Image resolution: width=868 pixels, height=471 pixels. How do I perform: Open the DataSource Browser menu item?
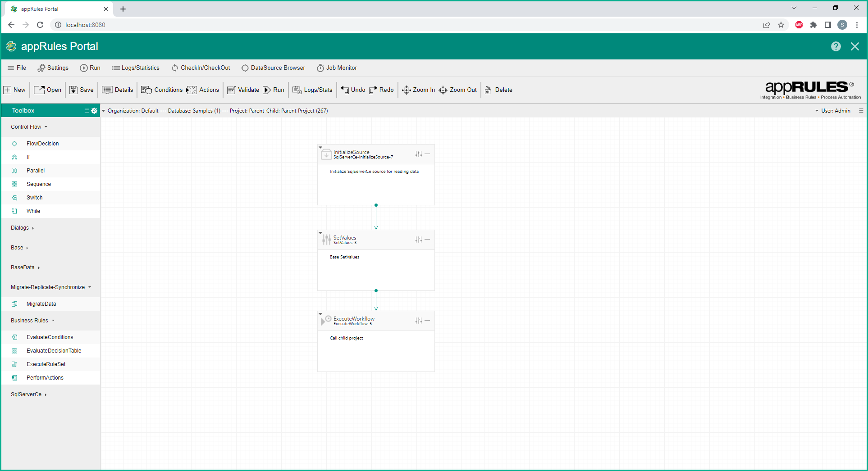point(273,68)
